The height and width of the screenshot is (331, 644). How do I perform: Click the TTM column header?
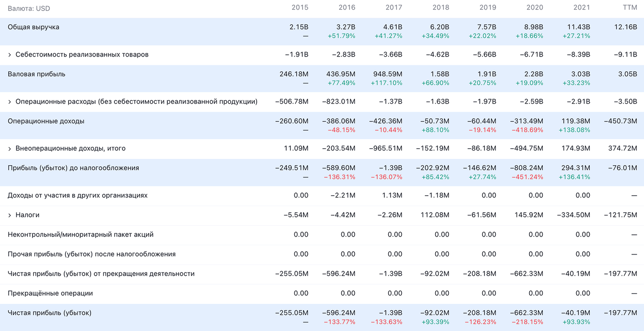(629, 8)
